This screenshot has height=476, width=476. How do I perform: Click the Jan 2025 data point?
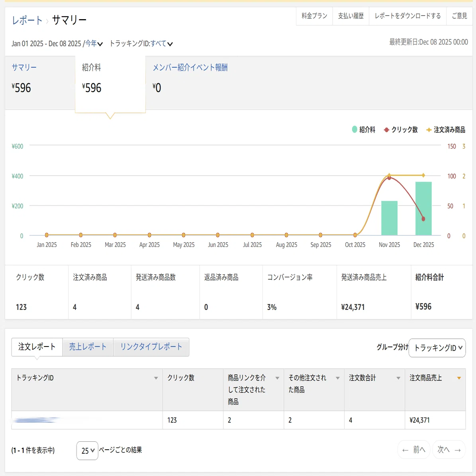(x=47, y=235)
